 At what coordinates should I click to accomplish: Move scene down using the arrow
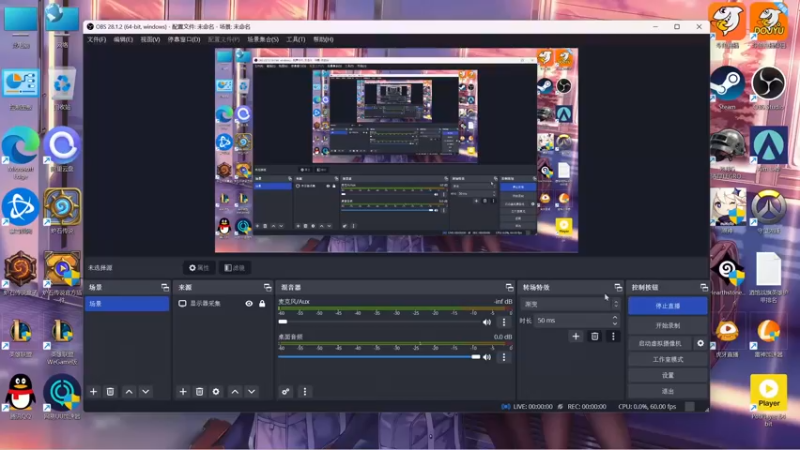[145, 392]
